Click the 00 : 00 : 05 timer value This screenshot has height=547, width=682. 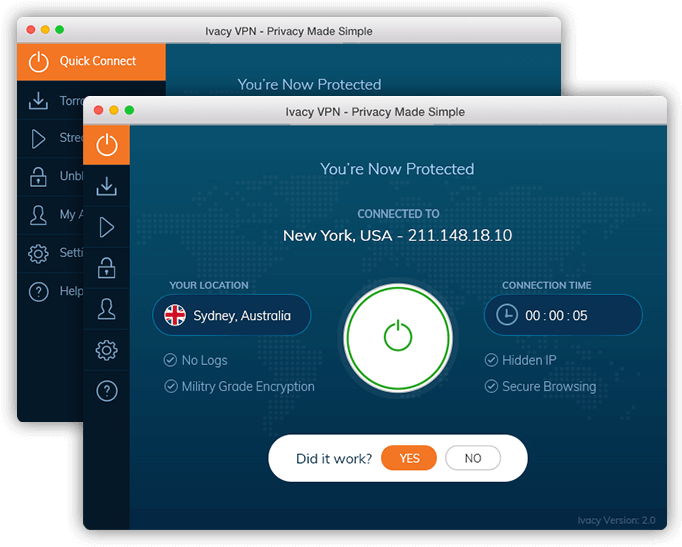tap(556, 315)
